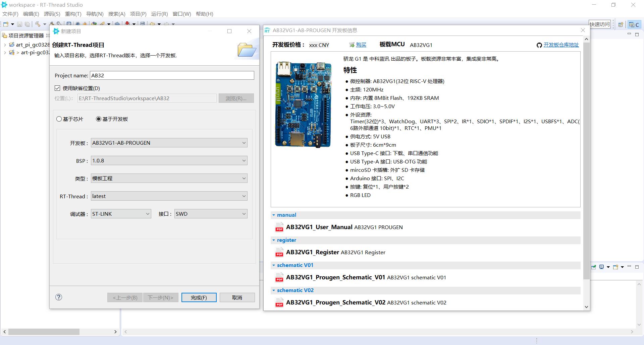Click the Open Console icon
Screen dimensions: 644x345
pyautogui.click(x=615, y=267)
